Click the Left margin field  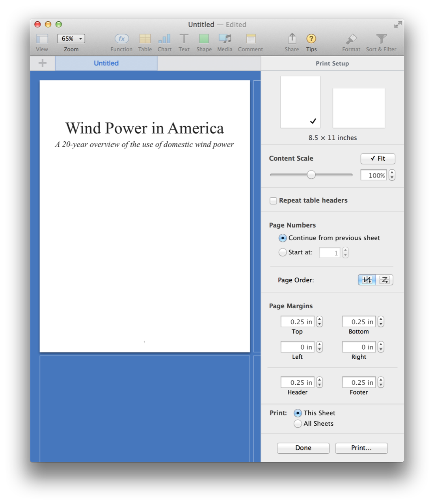coord(298,347)
